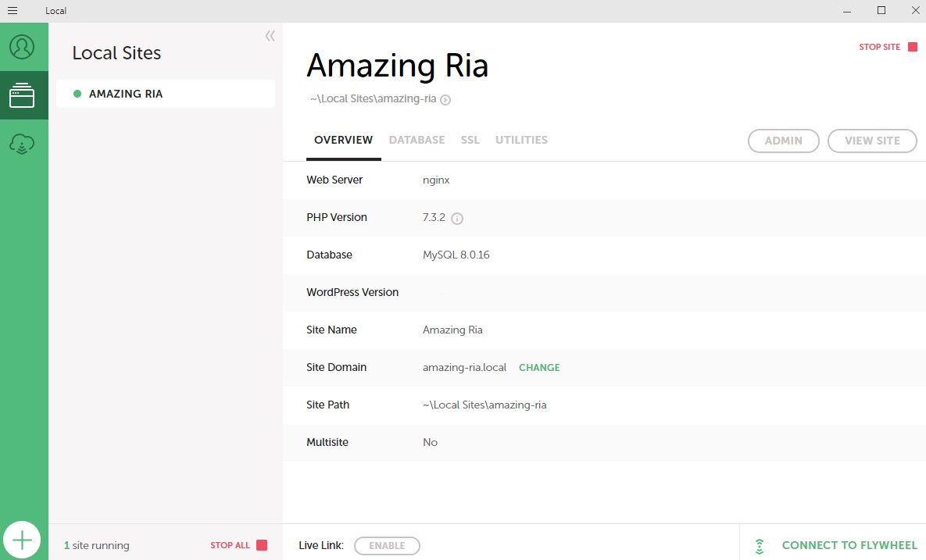
Task: Select the AMAZING RIA site entry
Action: tap(166, 94)
